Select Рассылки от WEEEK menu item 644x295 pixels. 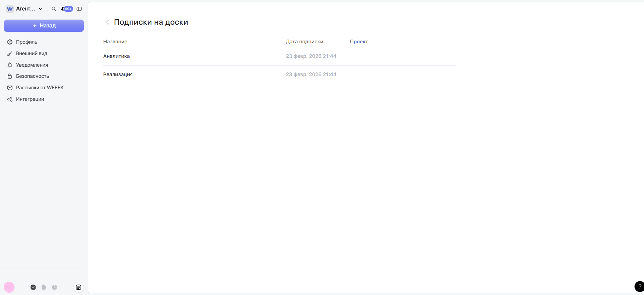[40, 88]
